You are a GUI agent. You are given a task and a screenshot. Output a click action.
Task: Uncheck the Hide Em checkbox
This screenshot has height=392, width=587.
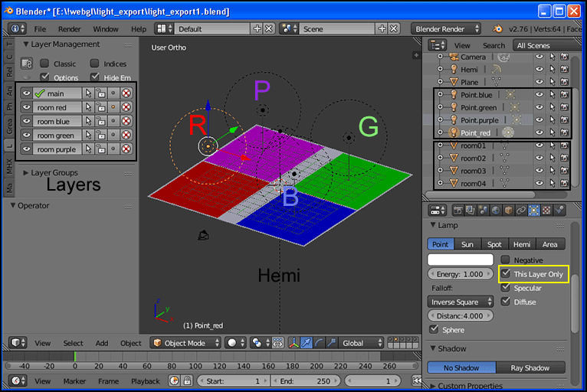[95, 77]
